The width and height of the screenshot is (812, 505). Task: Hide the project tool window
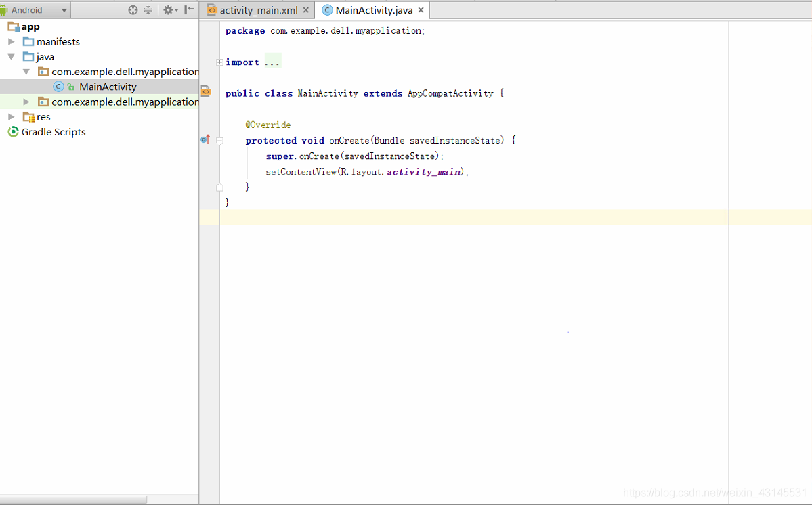click(189, 10)
